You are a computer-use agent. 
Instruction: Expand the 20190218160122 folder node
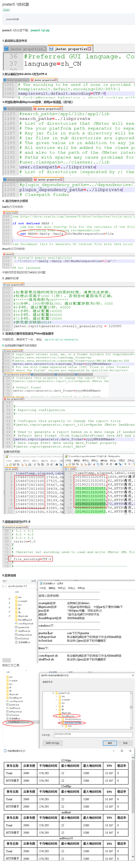pos(59,719)
